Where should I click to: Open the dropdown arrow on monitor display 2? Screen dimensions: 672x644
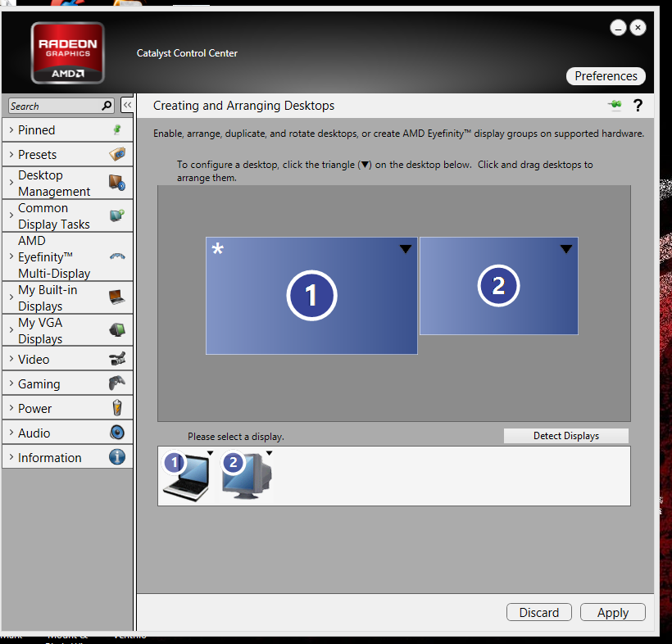pyautogui.click(x=269, y=453)
